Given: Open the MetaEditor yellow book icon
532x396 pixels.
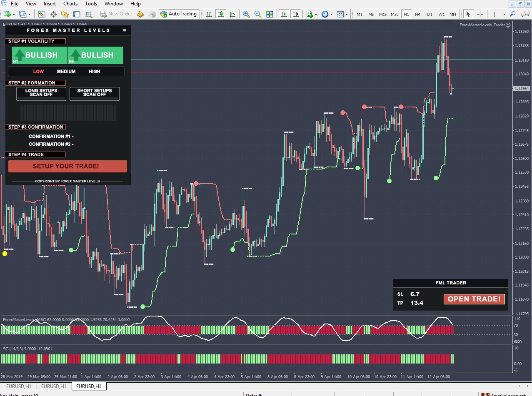Looking at the screenshot, I should tap(140, 14).
